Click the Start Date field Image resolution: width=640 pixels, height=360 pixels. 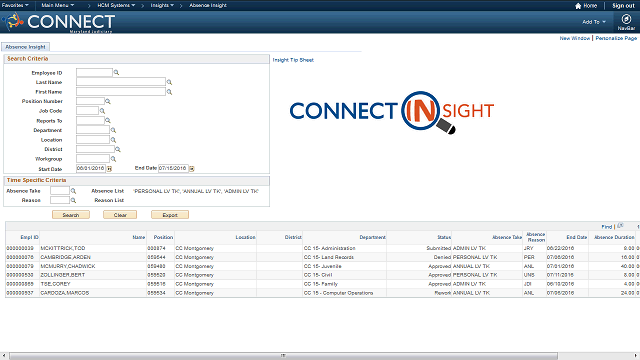click(x=91, y=168)
